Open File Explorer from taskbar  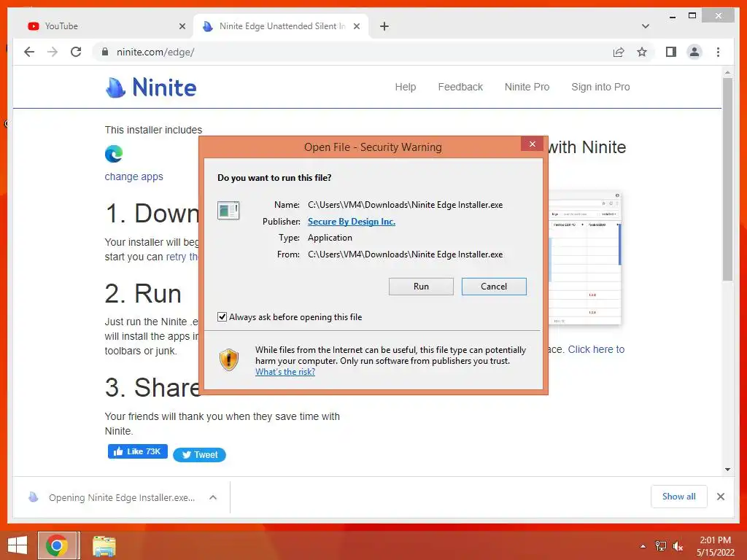click(104, 546)
